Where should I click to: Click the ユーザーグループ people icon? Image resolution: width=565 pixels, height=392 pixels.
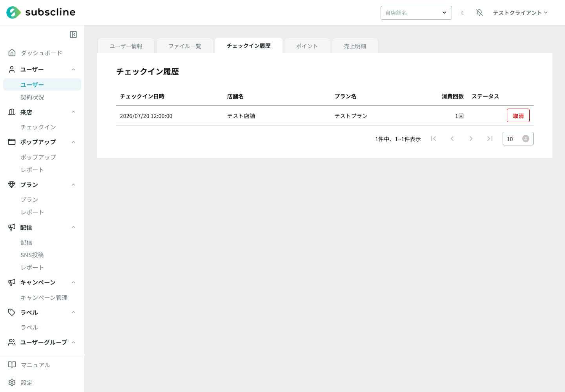tap(12, 342)
